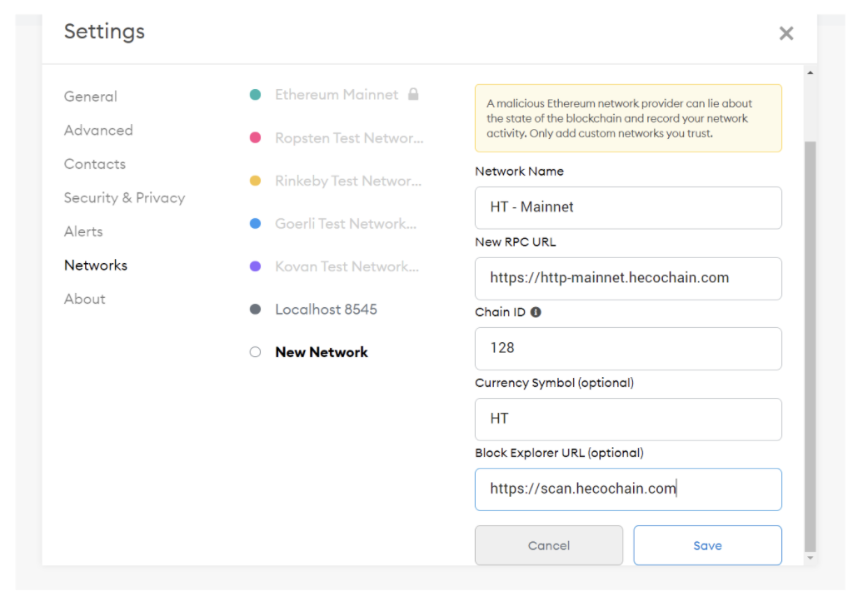Viewport: 868px width, 606px height.
Task: Select Rinkeby Test Network entry
Action: (x=348, y=181)
